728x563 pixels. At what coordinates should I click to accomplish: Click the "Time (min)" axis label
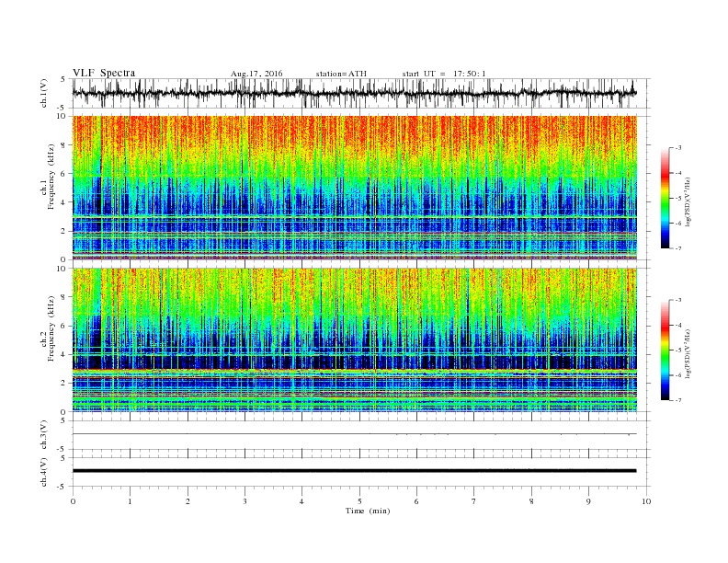pyautogui.click(x=368, y=511)
